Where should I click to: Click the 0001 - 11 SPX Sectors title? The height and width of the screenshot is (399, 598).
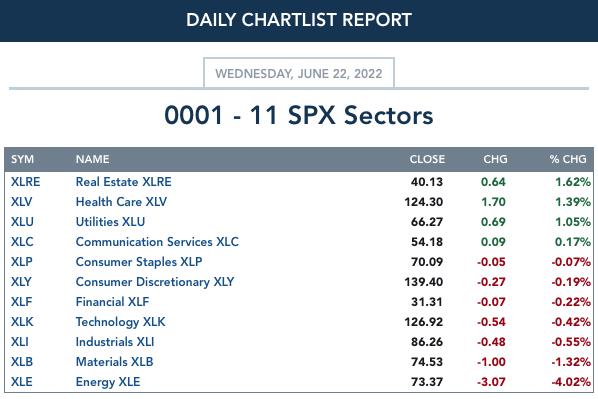click(x=299, y=115)
